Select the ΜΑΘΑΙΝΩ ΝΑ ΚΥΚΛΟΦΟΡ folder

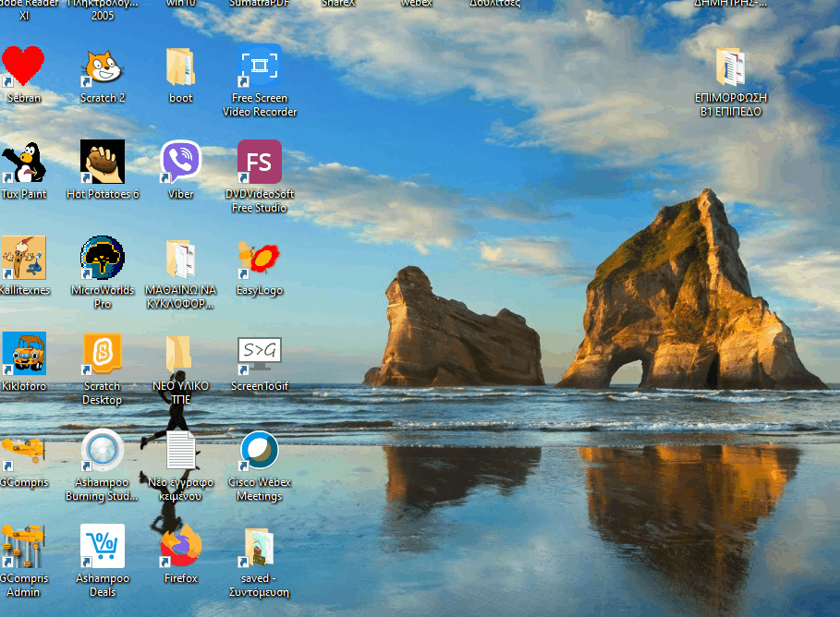click(181, 260)
